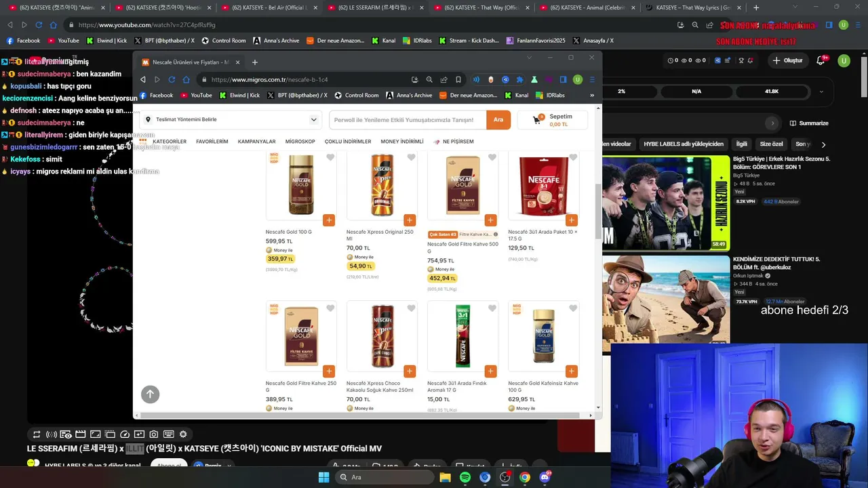Focus the Migros product search field

[408, 120]
